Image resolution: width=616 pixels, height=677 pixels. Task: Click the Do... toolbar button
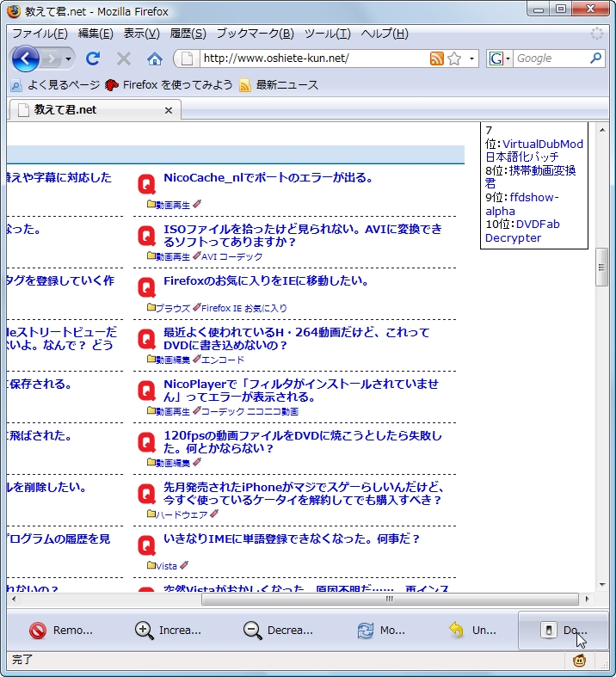(563, 631)
